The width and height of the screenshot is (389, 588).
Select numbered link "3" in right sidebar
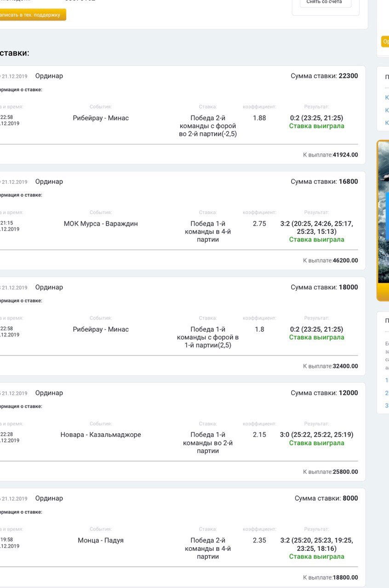(387, 405)
